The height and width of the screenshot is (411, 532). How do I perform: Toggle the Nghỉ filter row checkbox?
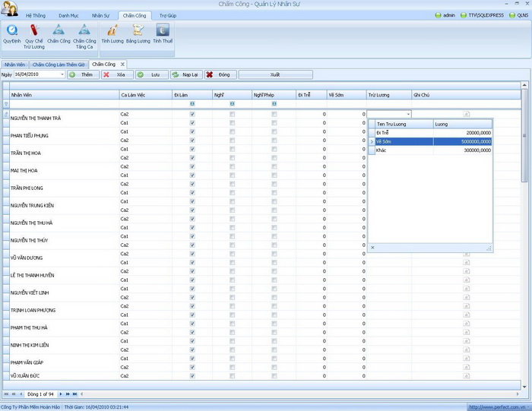point(232,104)
